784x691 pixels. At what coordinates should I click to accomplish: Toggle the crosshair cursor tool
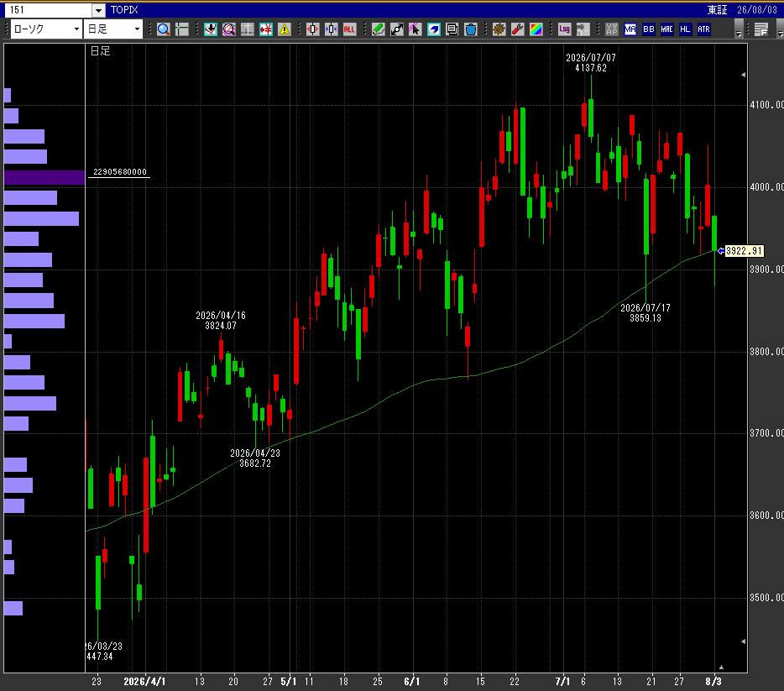click(x=182, y=29)
